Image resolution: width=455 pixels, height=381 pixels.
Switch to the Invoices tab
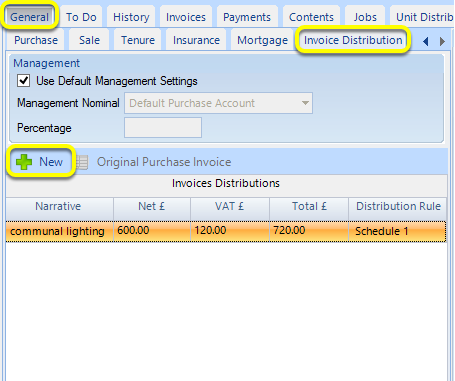(x=186, y=17)
